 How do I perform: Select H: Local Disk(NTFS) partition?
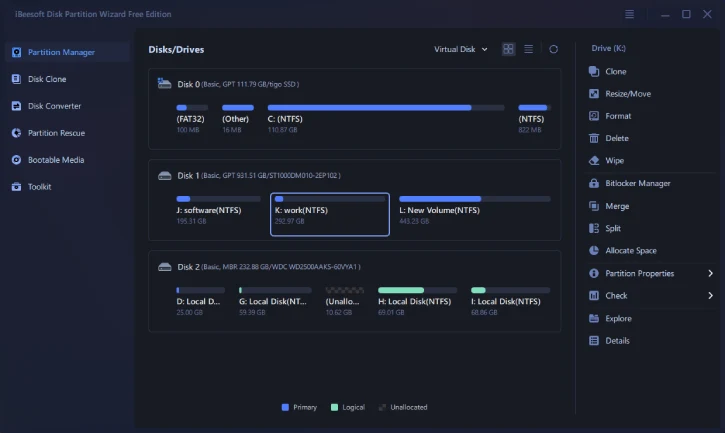[x=417, y=302]
